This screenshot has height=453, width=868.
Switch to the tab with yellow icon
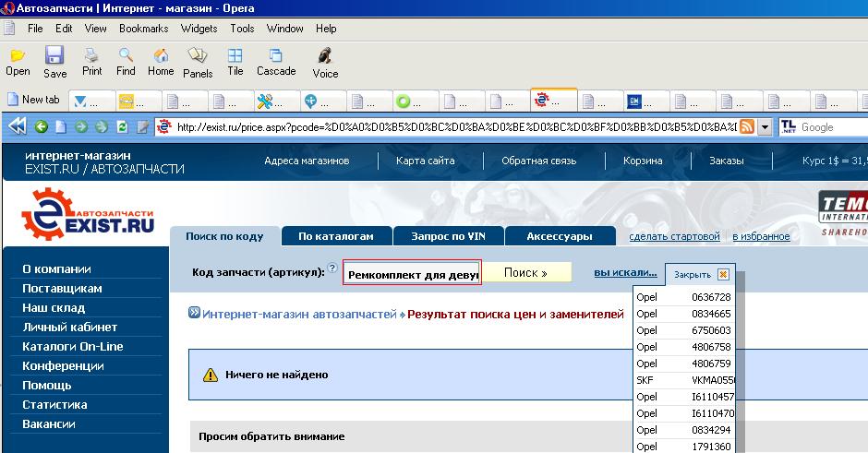pyautogui.click(x=138, y=101)
